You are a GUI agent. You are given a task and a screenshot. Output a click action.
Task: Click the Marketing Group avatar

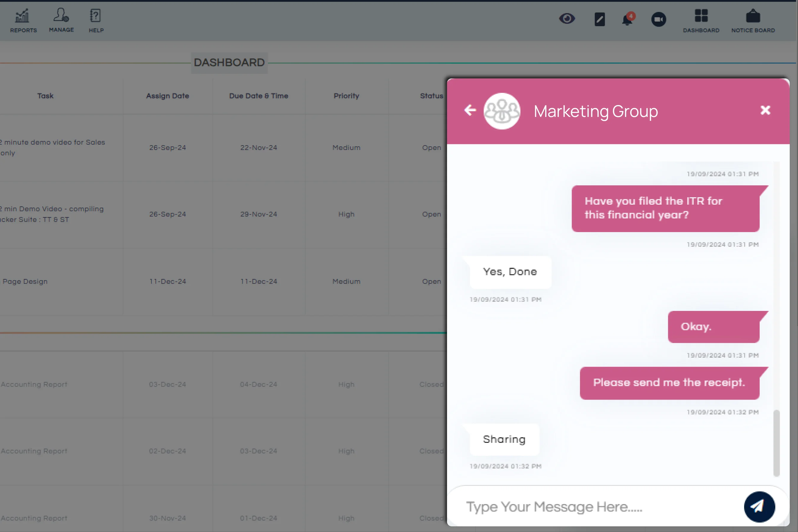[501, 111]
